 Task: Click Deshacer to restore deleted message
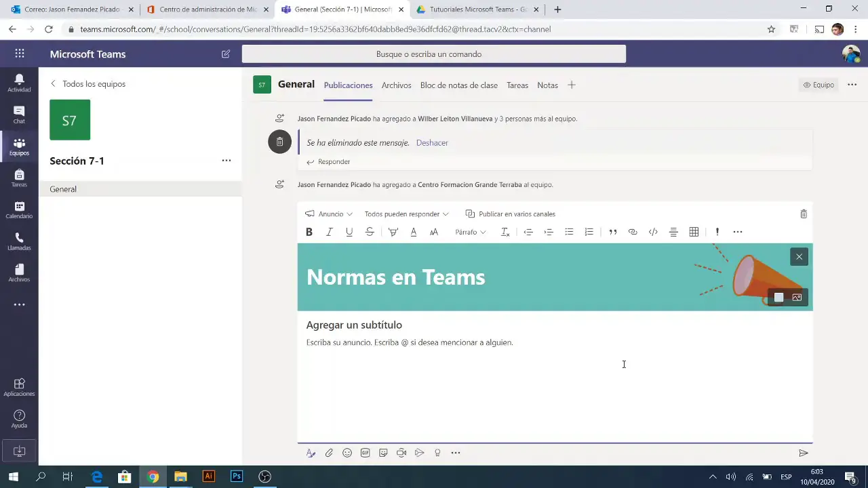(432, 143)
